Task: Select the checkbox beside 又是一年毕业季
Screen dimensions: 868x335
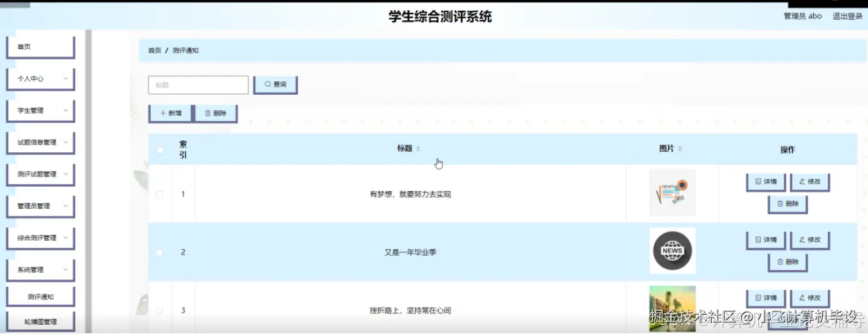Action: [x=160, y=252]
